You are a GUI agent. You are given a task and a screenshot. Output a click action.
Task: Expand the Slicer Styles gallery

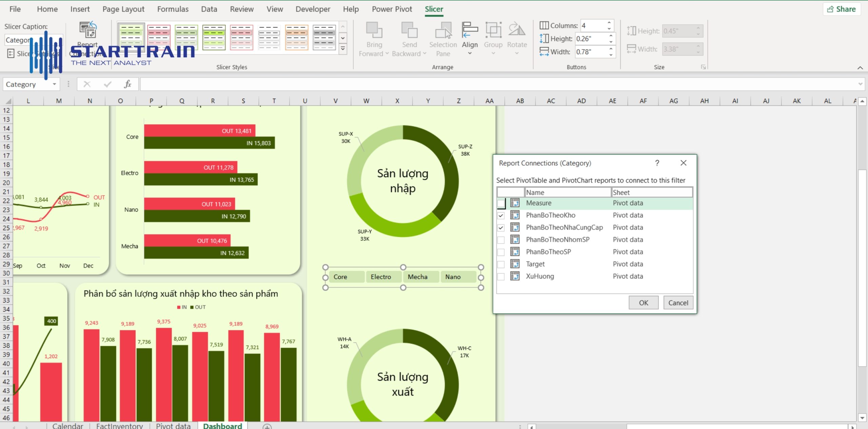(343, 49)
